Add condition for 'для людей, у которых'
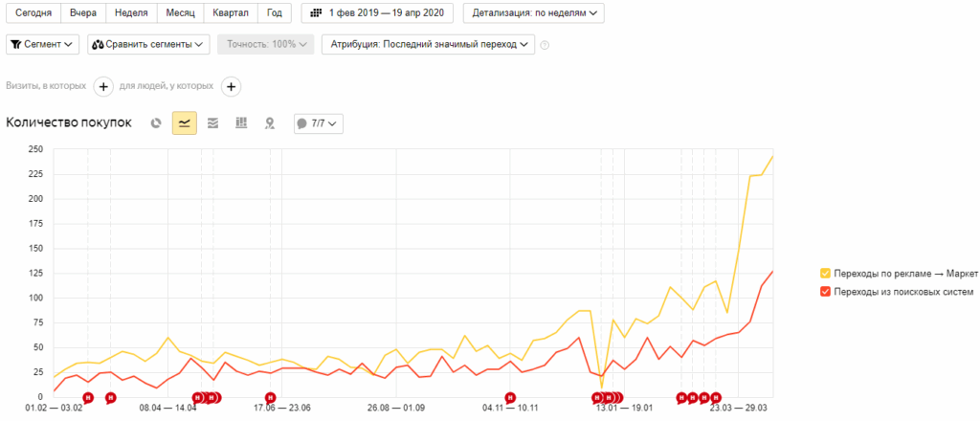This screenshot has width=980, height=421. pos(231,86)
